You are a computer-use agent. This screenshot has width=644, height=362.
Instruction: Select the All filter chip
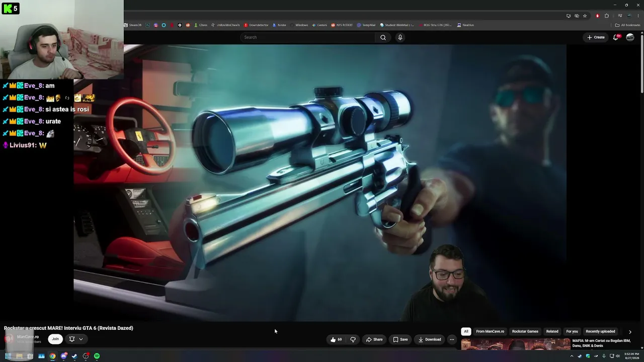(466, 331)
